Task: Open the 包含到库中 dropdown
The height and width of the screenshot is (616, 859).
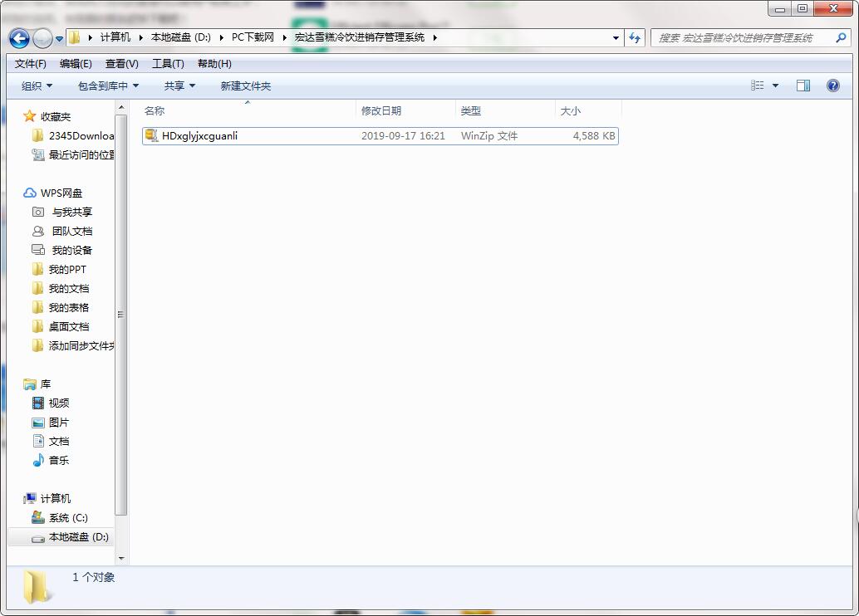Action: [x=108, y=86]
